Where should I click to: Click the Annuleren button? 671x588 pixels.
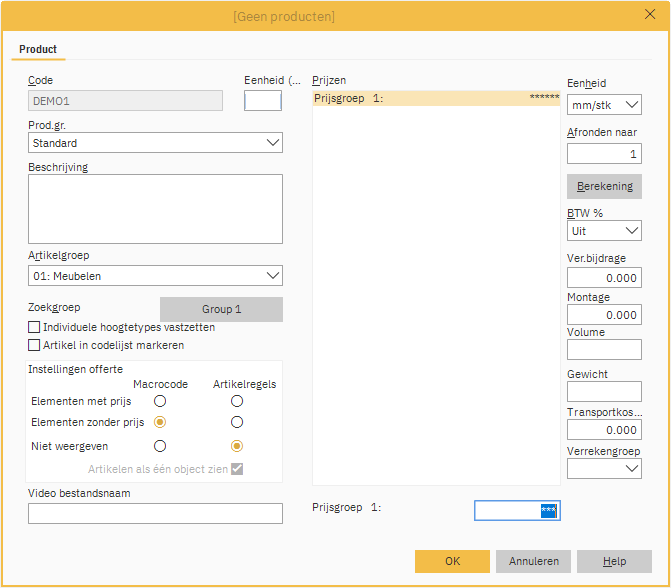pos(534,562)
